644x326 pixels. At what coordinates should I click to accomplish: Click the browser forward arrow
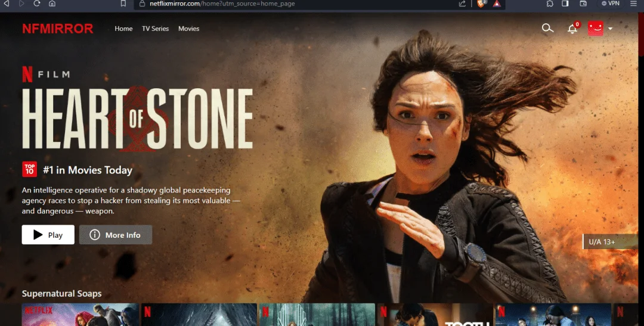click(21, 4)
